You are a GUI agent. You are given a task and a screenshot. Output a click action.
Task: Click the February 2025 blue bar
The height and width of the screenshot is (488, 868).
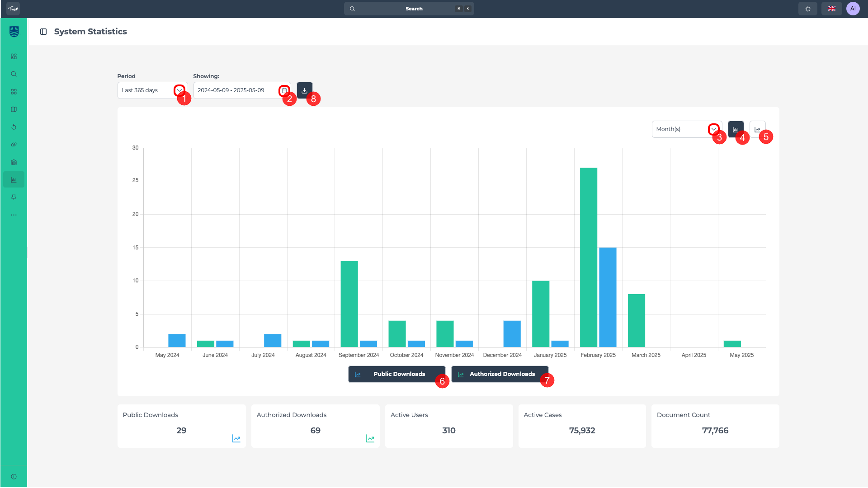[608, 297]
